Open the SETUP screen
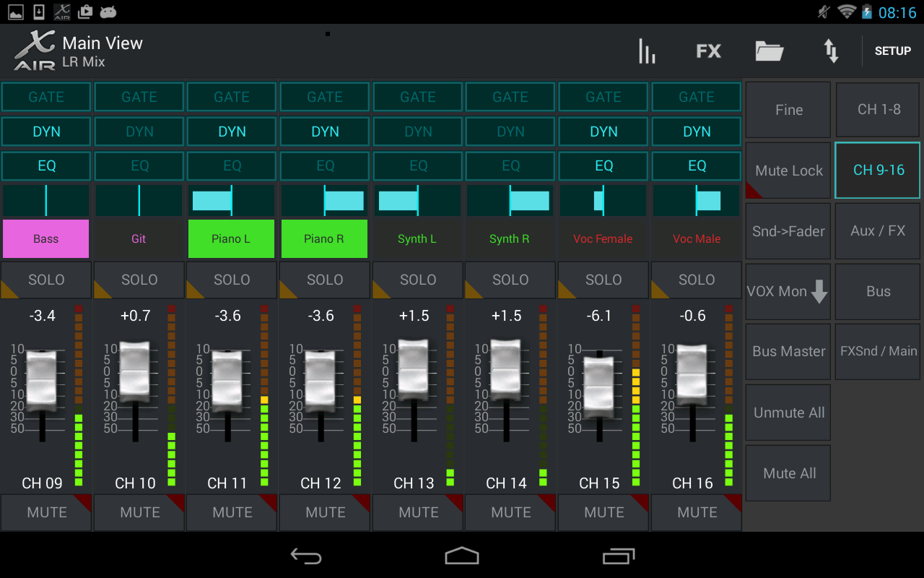Image resolution: width=924 pixels, height=578 pixels. click(x=892, y=51)
